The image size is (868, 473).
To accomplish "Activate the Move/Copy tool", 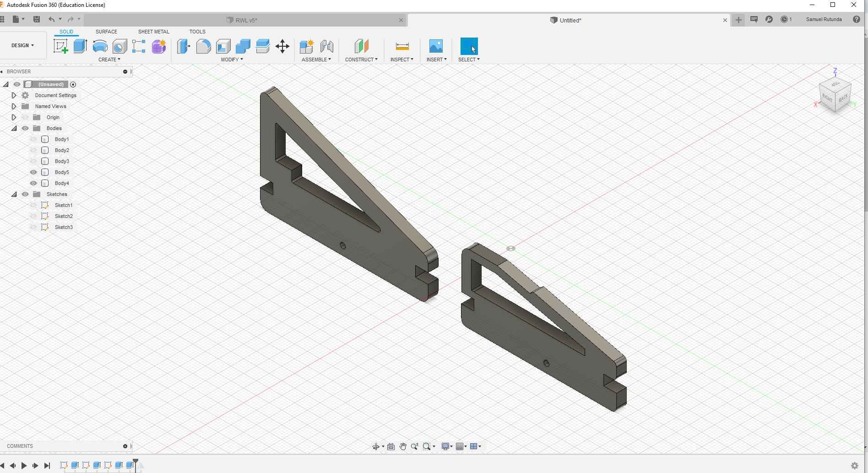I will (x=282, y=46).
